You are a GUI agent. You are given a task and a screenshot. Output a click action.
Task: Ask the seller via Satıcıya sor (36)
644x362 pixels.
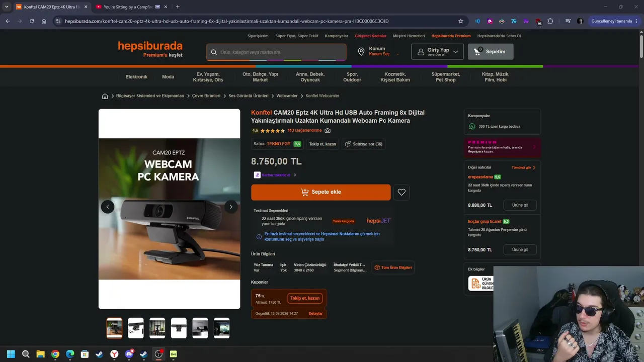[x=364, y=144]
